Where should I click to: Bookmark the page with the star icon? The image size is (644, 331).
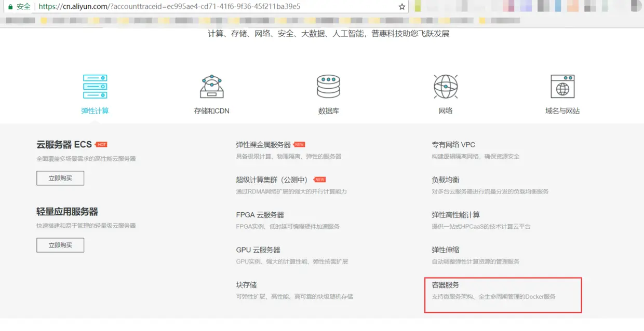tap(402, 7)
